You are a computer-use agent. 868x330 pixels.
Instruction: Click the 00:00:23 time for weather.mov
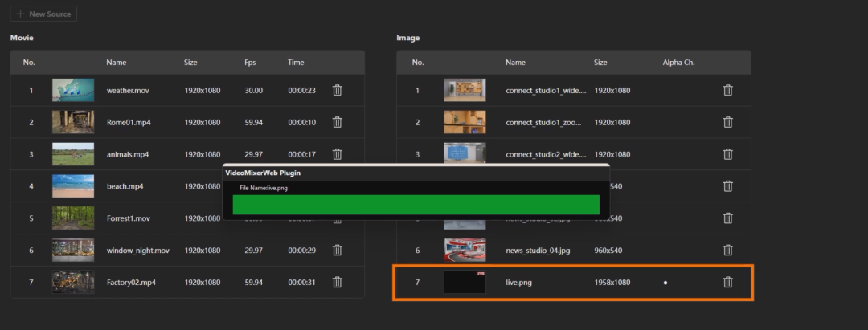coord(301,90)
